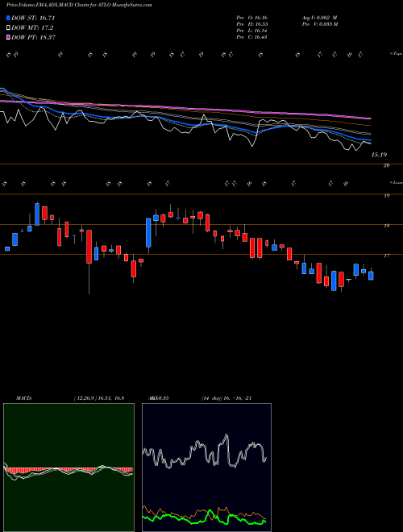Viewport: 403px width, 532px height.
Task: Click the 'Pre O: 16.16' value
Action: click(251, 18)
